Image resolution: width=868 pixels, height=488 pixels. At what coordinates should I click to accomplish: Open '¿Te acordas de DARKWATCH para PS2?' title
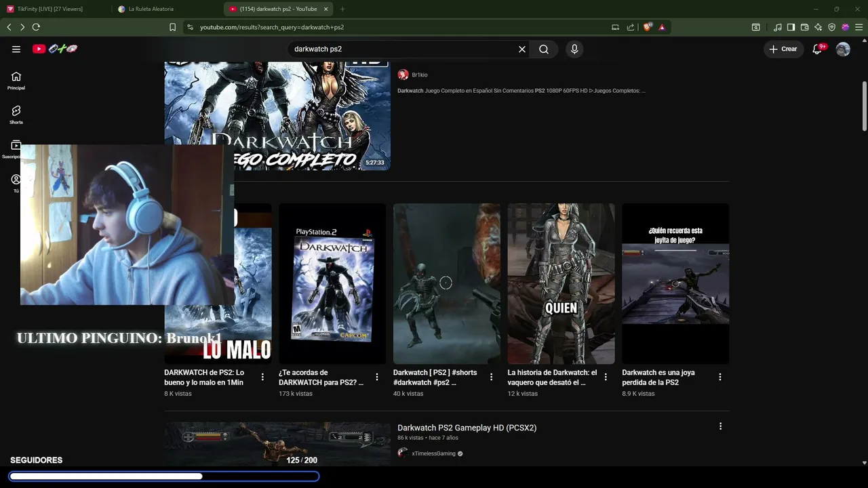click(321, 378)
